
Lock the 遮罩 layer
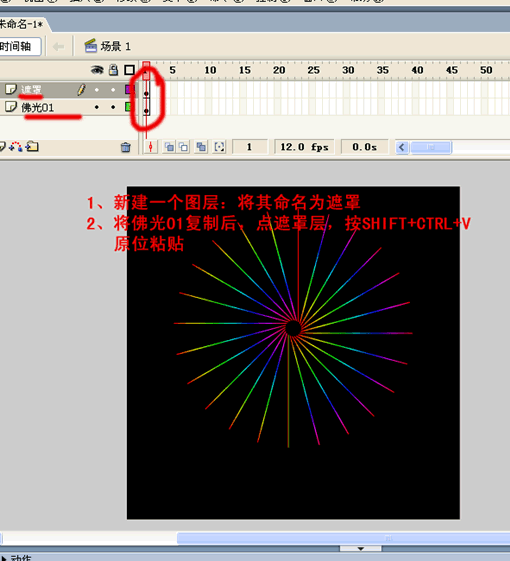113,90
